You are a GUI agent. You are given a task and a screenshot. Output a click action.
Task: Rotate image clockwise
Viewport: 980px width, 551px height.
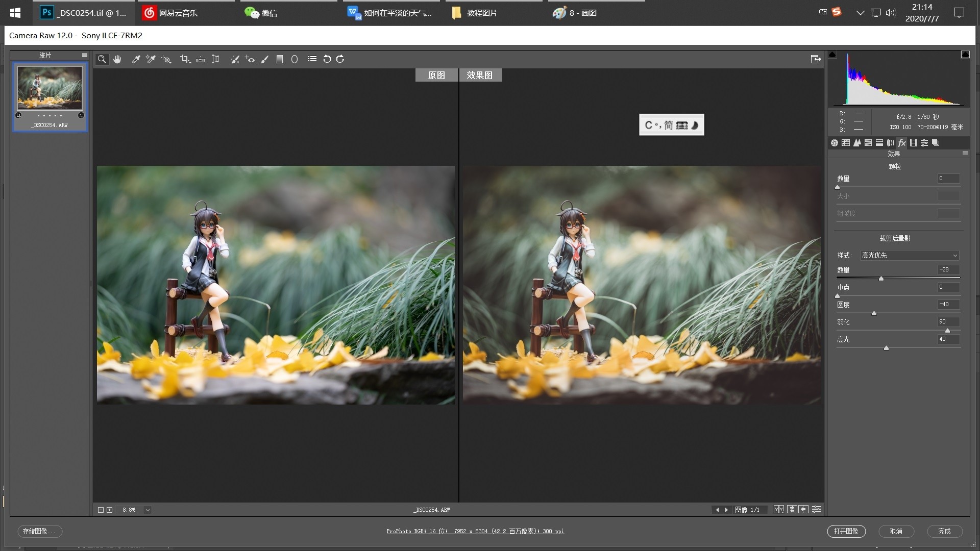[x=340, y=59]
